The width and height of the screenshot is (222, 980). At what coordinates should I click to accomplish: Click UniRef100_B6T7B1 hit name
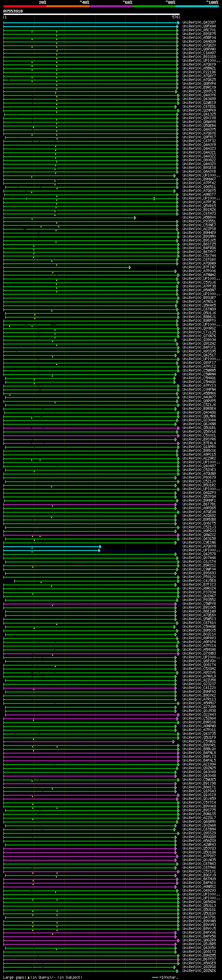199,504
